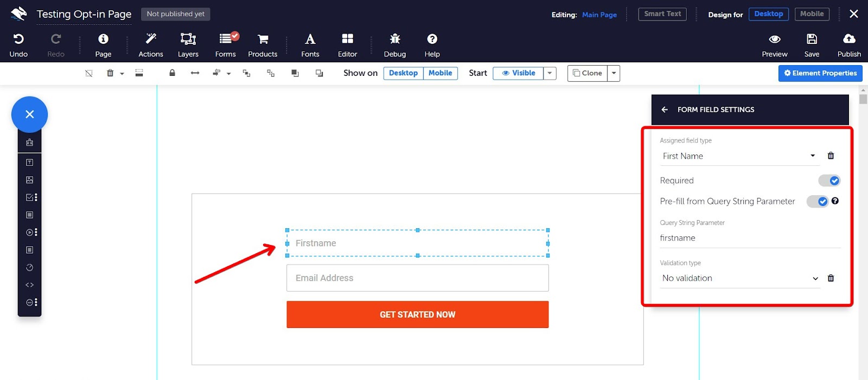Click GET STARTED NOW button

point(417,314)
